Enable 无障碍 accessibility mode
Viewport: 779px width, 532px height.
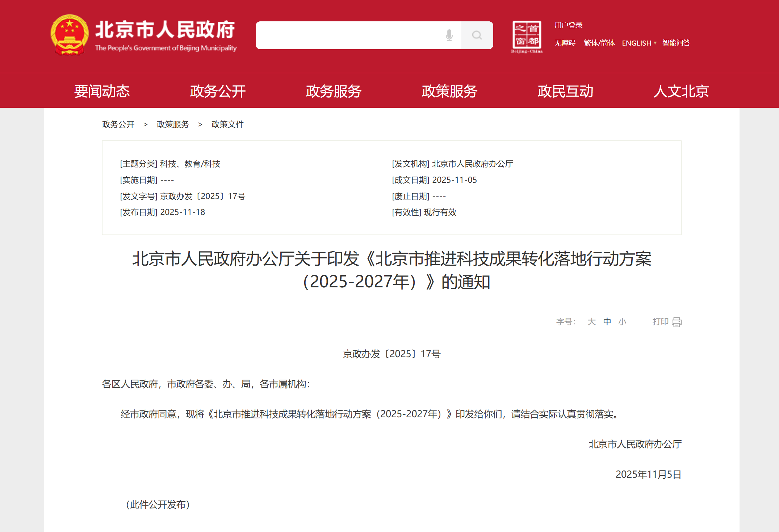(x=565, y=43)
